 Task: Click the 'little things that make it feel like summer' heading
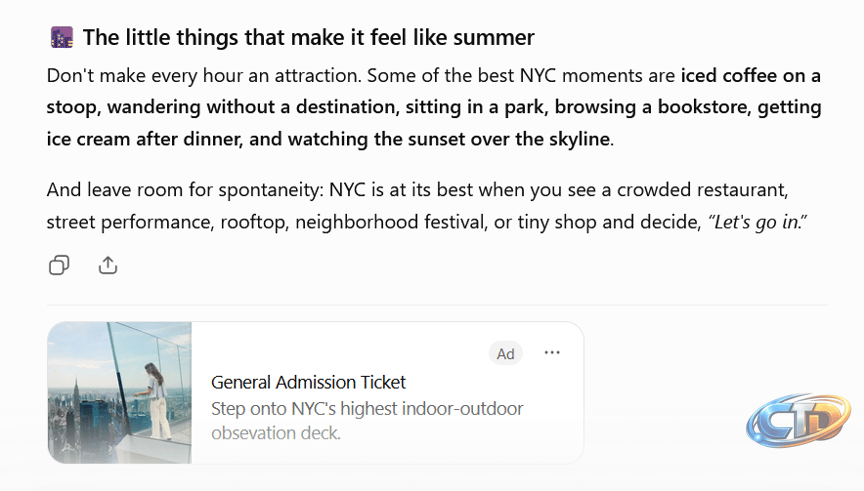(309, 37)
